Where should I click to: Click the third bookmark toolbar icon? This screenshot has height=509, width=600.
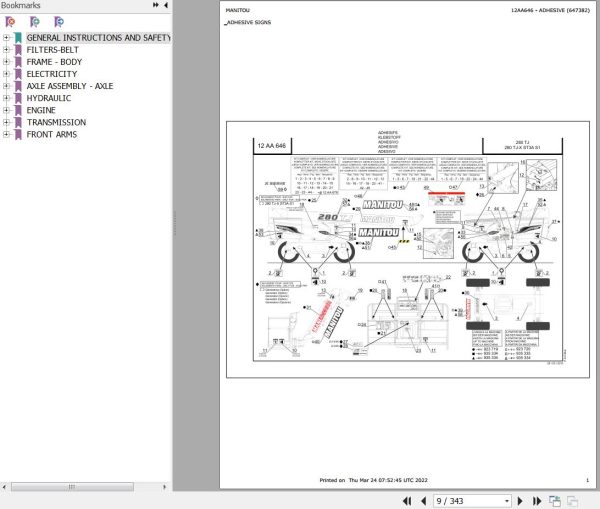click(x=59, y=22)
